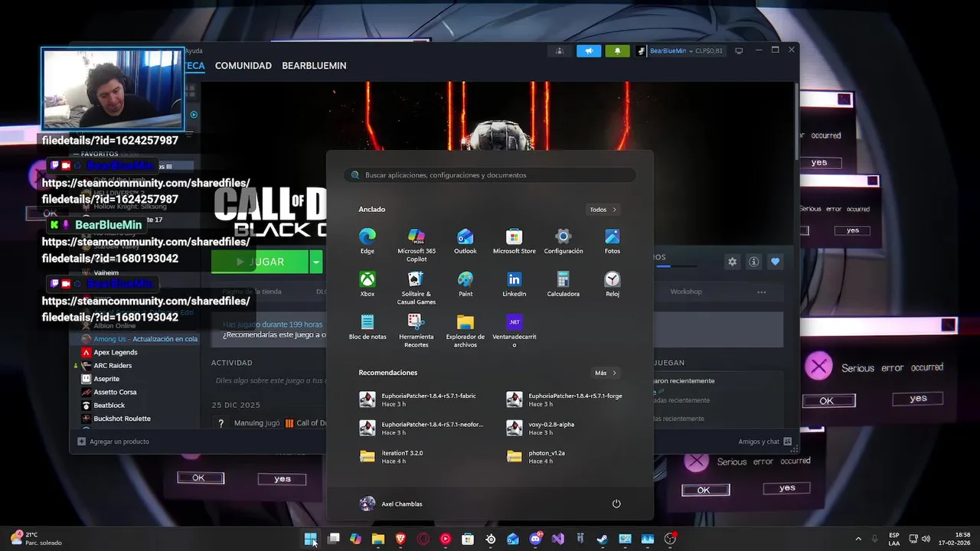Open Brave browser from taskbar
The width and height of the screenshot is (980, 551).
(400, 539)
